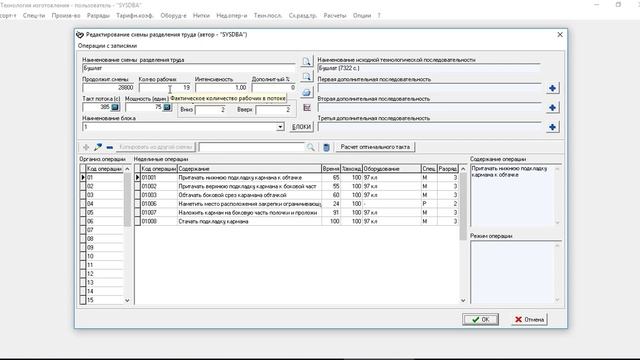
Task: Open the Опции menu
Action: click(362, 16)
